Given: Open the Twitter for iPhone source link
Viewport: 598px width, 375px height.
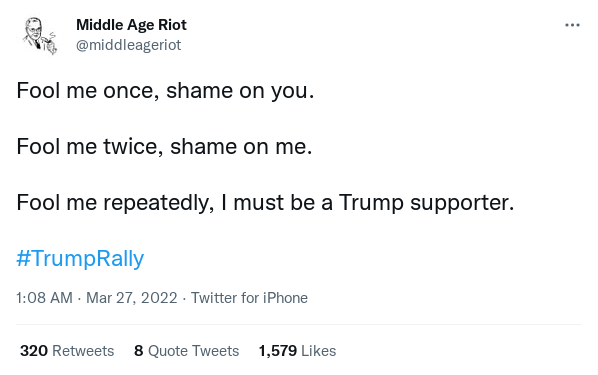Looking at the screenshot, I should click(x=249, y=298).
